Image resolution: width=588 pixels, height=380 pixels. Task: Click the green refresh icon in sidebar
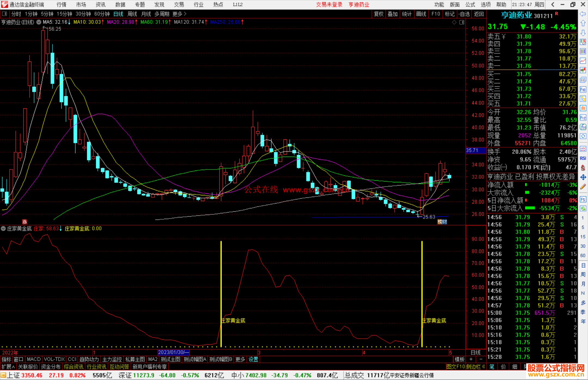pyautogui.click(x=583, y=208)
